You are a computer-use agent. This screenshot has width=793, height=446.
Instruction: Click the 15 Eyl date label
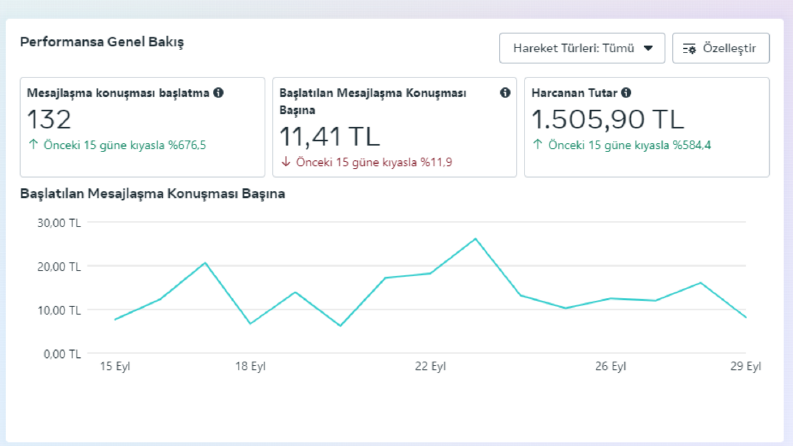click(115, 366)
